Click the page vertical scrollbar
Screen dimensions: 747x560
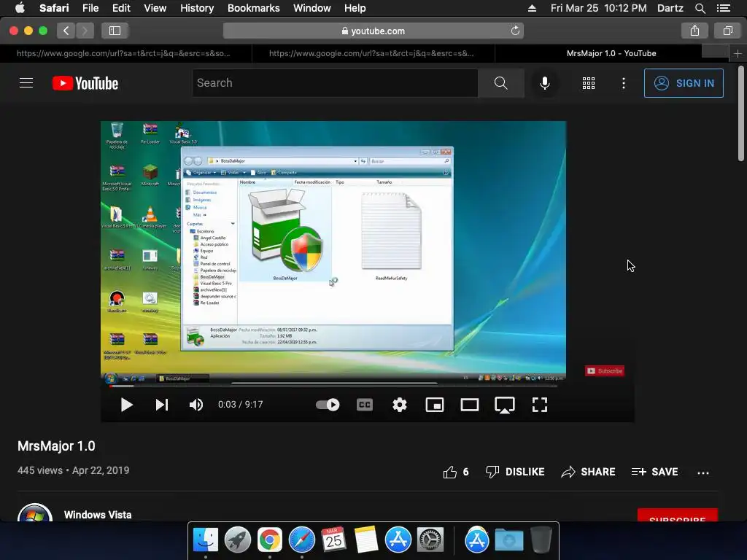pos(741,114)
